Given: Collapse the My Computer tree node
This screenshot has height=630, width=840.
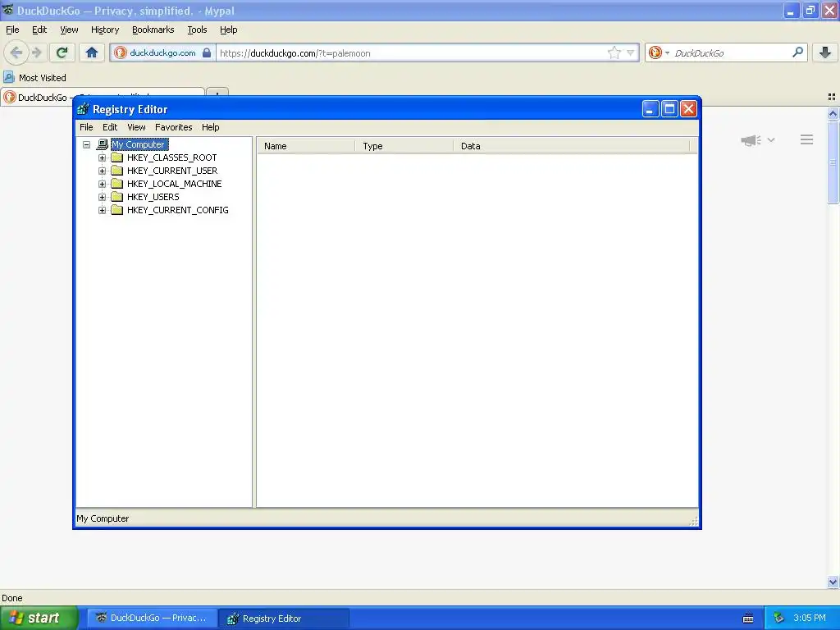Looking at the screenshot, I should tap(86, 144).
